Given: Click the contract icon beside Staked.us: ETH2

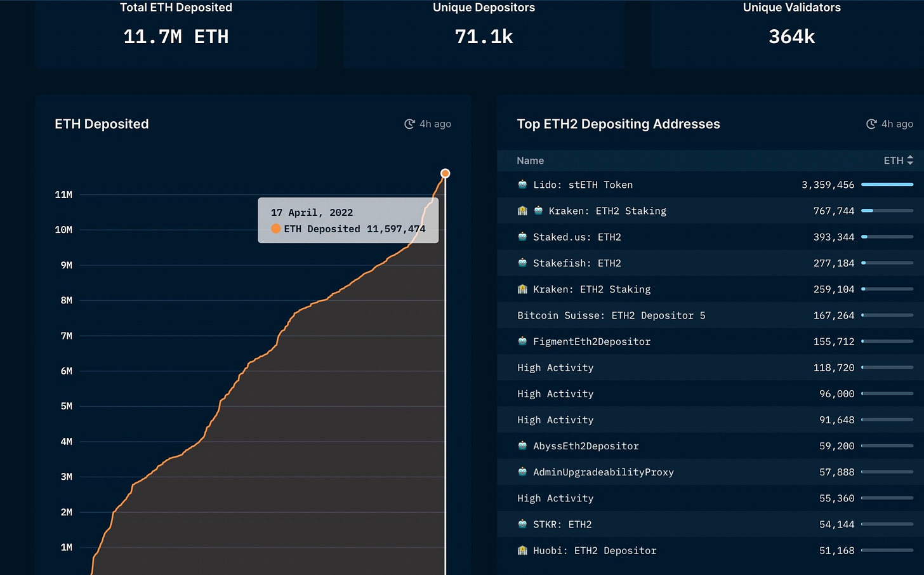Looking at the screenshot, I should point(522,237).
